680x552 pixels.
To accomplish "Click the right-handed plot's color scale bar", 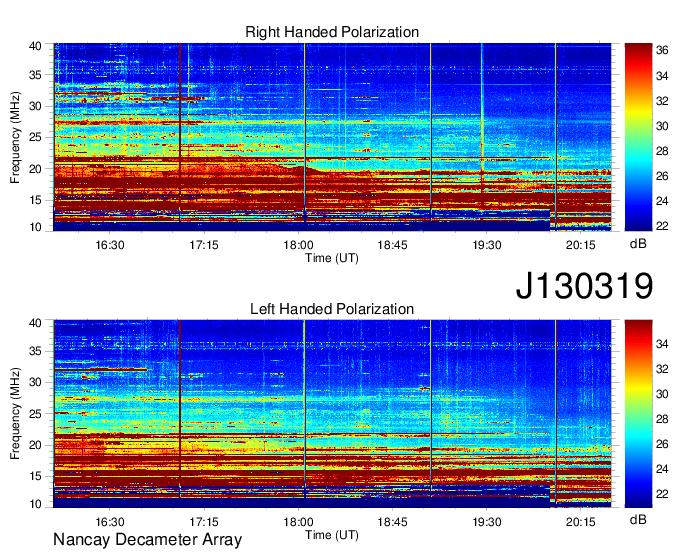I will [x=638, y=137].
